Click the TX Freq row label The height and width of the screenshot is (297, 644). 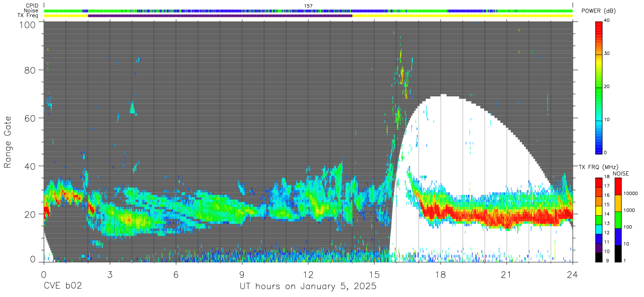pyautogui.click(x=28, y=15)
